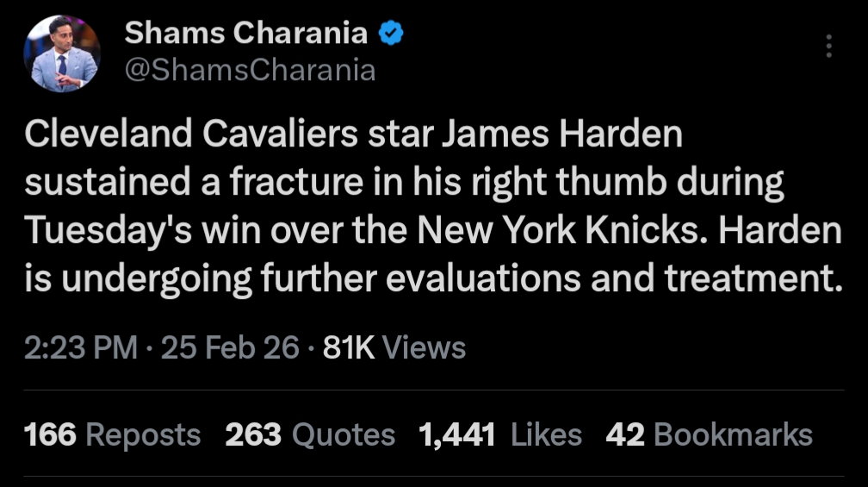The height and width of the screenshot is (487, 868).
Task: Open the 263 Quotes list
Action: tap(310, 434)
